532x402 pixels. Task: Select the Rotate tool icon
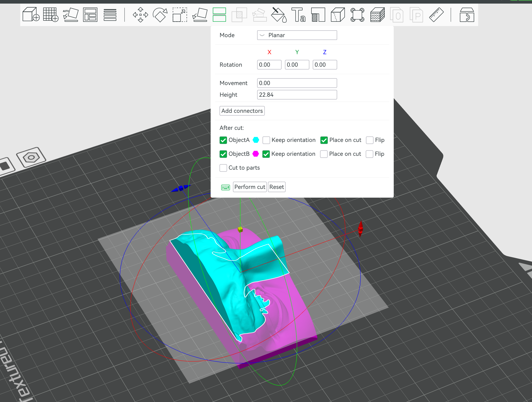(160, 15)
